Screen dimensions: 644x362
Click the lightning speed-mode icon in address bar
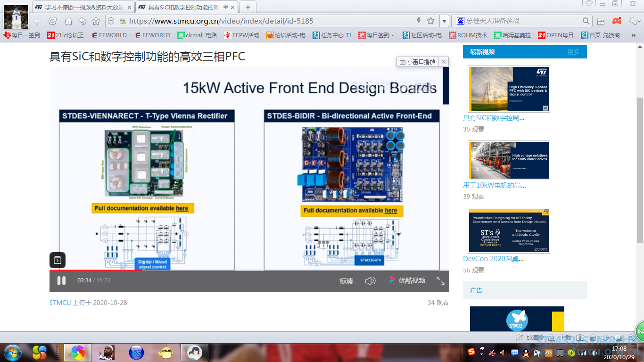coord(419,21)
